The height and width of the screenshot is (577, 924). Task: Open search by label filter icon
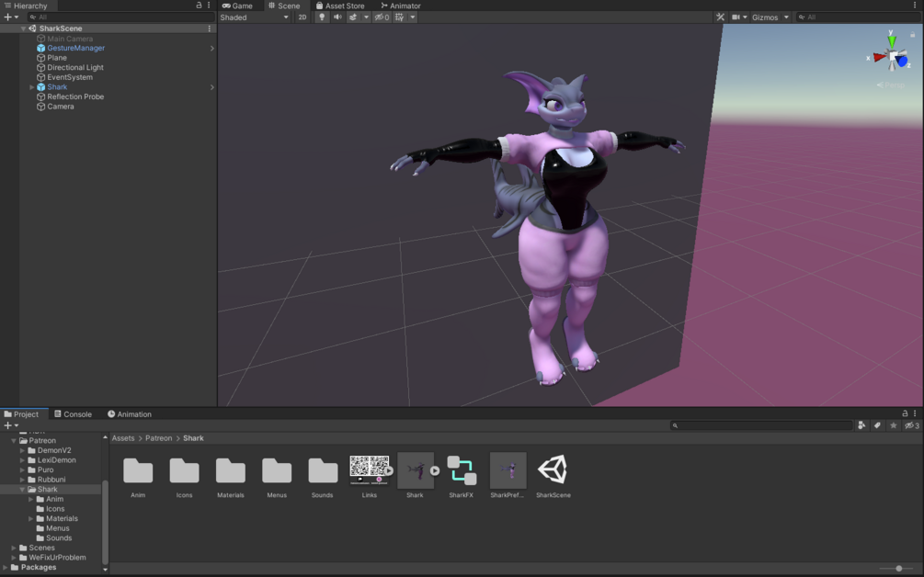point(877,425)
